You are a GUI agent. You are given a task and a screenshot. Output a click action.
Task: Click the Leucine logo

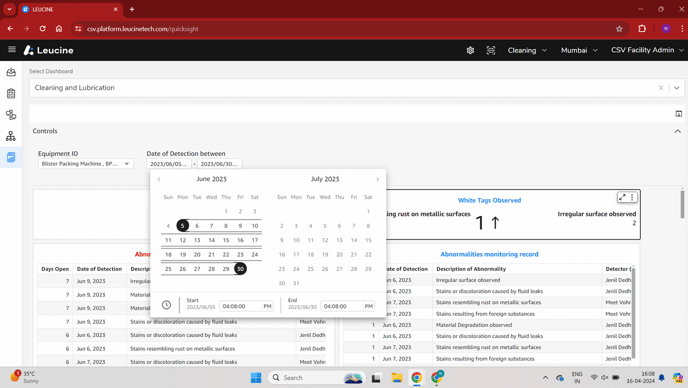(x=49, y=50)
